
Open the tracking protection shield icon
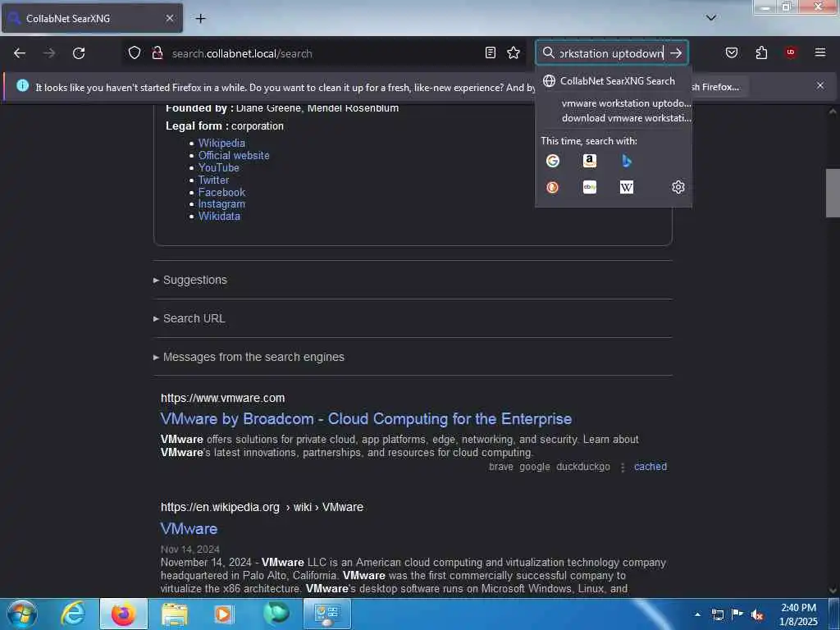coord(135,52)
